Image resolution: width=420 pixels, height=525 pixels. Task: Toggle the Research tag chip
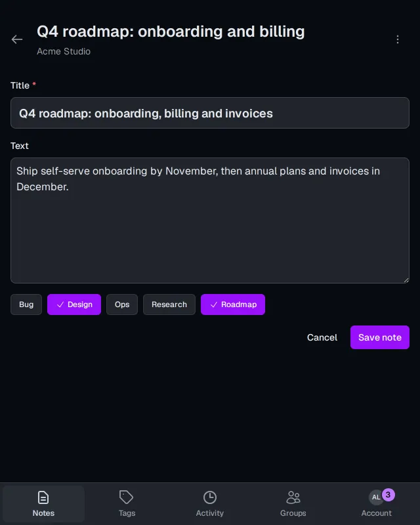pyautogui.click(x=169, y=304)
